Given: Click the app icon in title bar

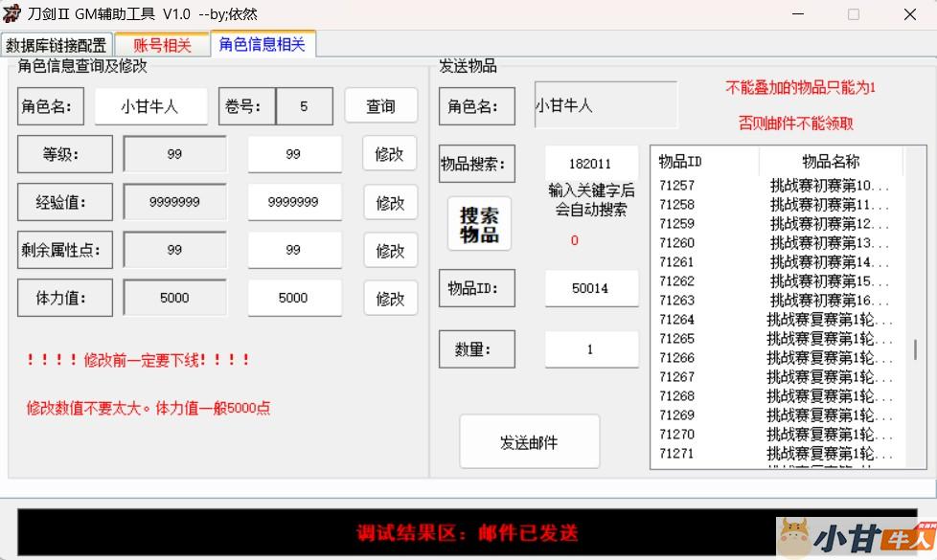Looking at the screenshot, I should point(12,14).
